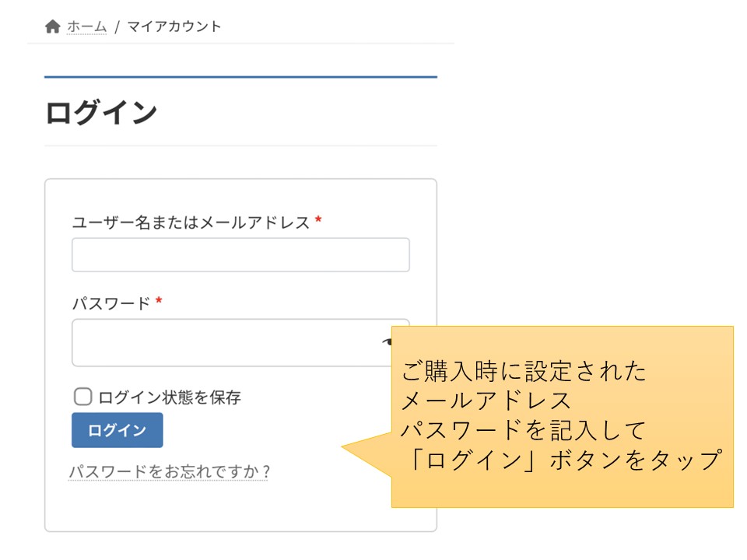Open the パスワードをお忘れですか？ link
This screenshot has width=747, height=560.
point(169,471)
